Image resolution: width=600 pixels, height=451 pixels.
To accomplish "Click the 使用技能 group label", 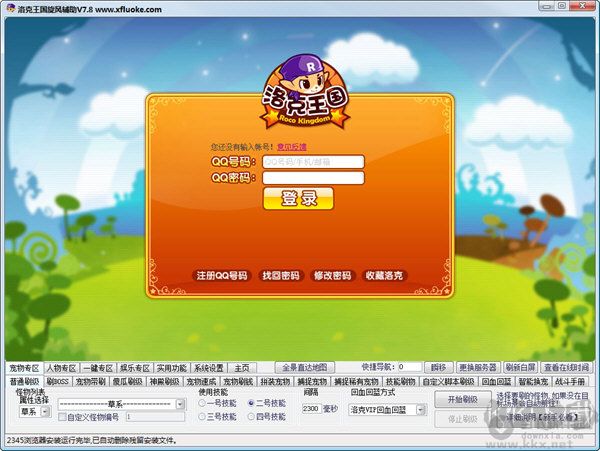I will pos(213,392).
